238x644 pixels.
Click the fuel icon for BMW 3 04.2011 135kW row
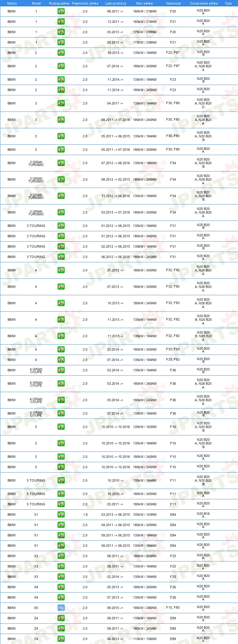point(61,103)
